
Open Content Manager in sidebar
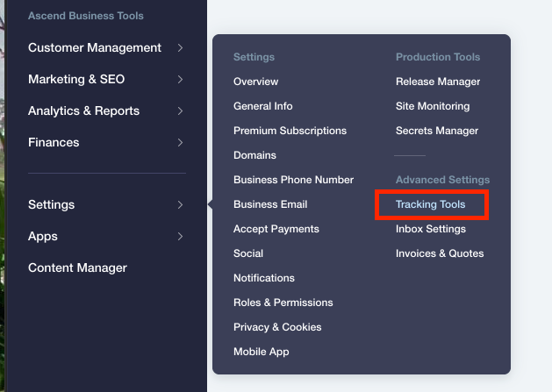pos(77,268)
